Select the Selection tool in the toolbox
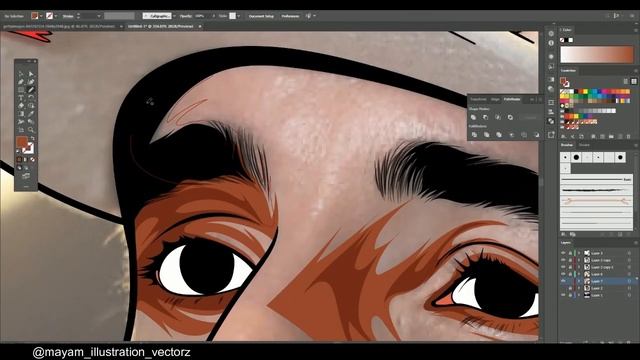Screen dimensions: 640x360 coord(21,73)
